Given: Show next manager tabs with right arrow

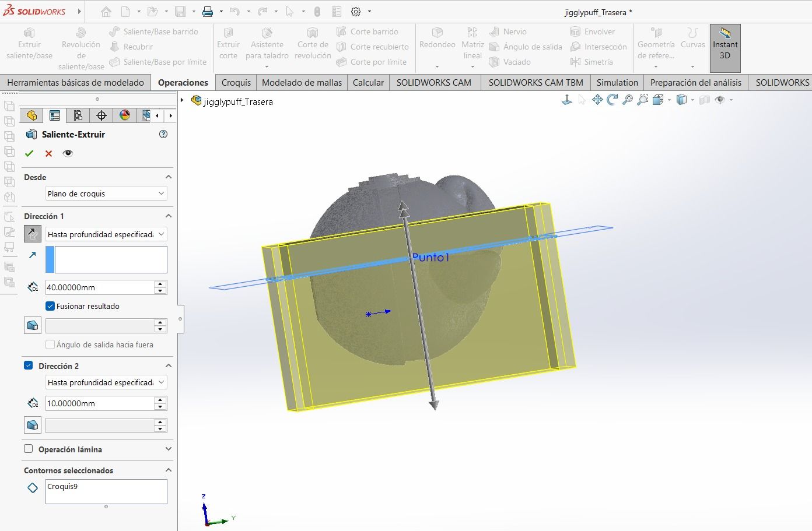Looking at the screenshot, I should 170,115.
